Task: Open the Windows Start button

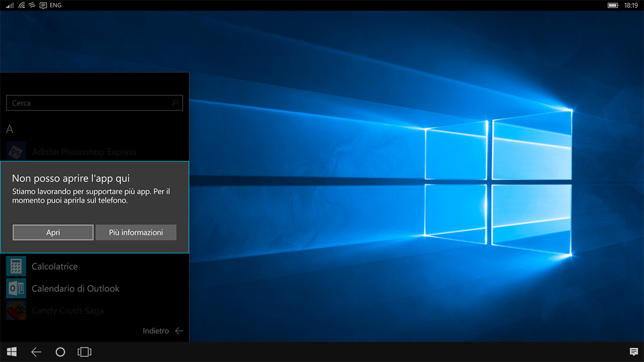Action: pos(12,352)
